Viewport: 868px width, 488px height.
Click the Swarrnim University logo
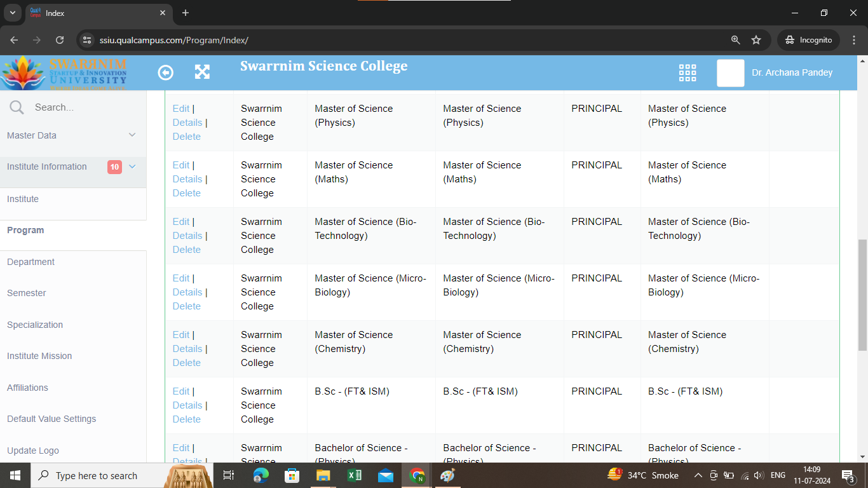click(64, 72)
